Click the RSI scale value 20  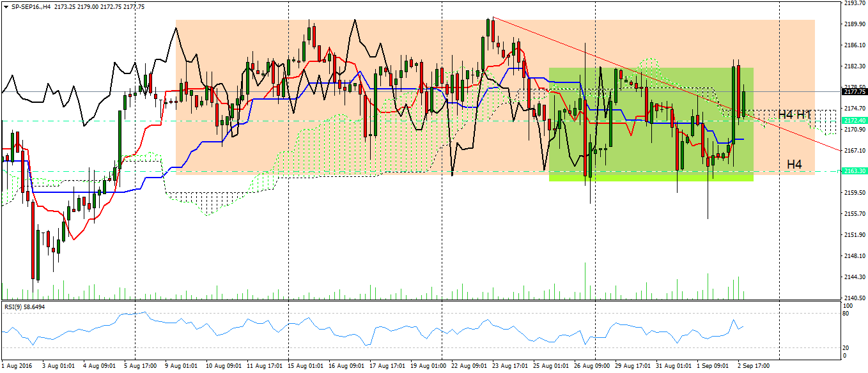click(x=847, y=347)
